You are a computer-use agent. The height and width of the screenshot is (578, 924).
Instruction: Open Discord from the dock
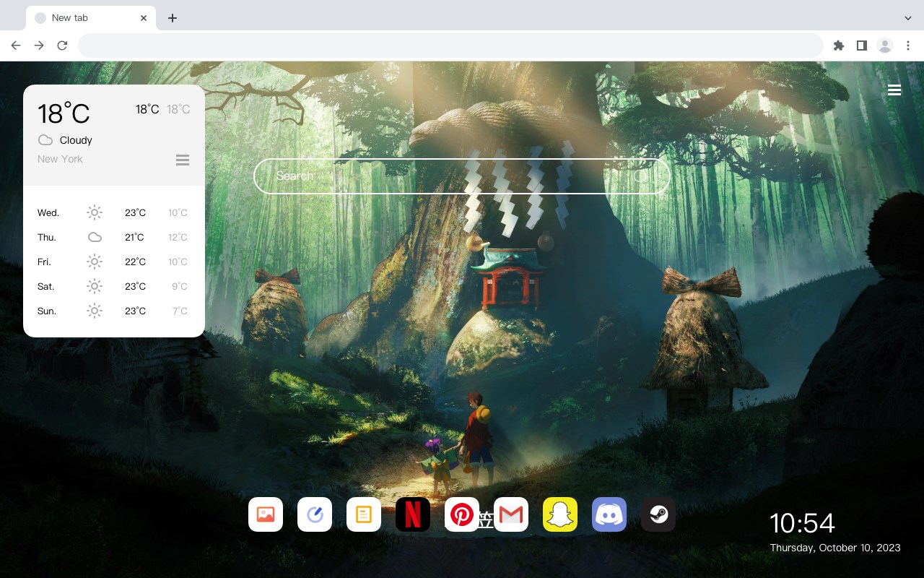tap(609, 514)
